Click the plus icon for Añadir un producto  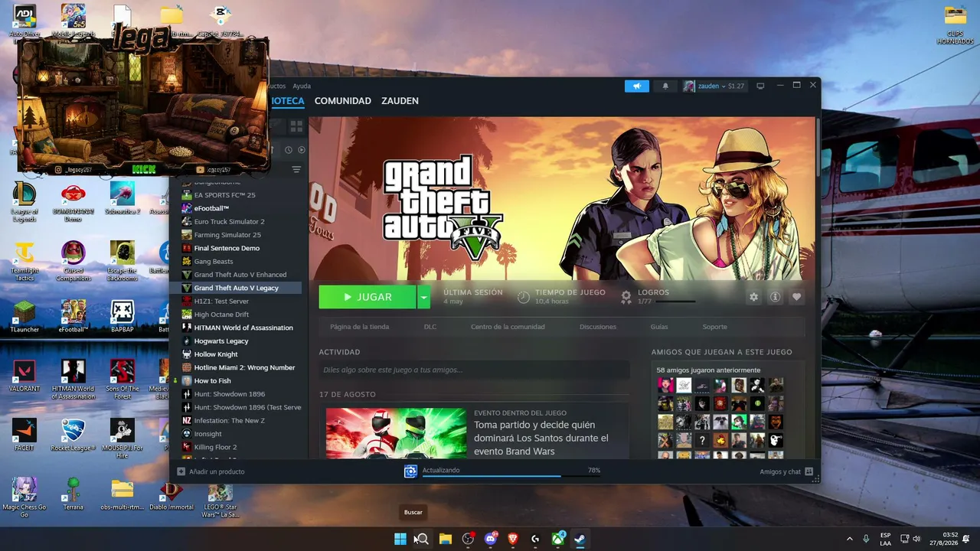click(181, 471)
